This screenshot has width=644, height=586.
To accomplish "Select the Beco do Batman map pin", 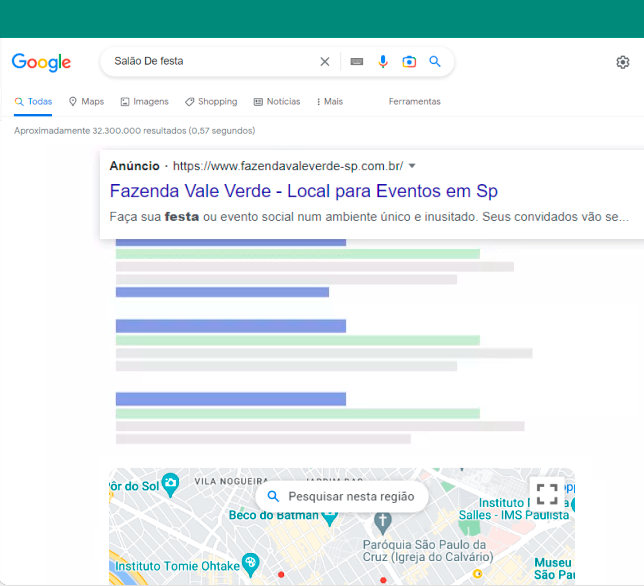I will point(329,518).
